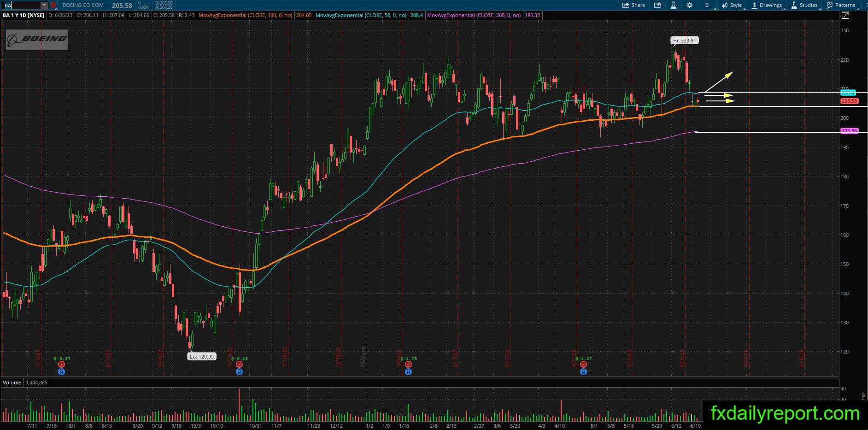Click the blue bulb icon under $-0.37
This screenshot has height=430, width=868.
coord(61,371)
